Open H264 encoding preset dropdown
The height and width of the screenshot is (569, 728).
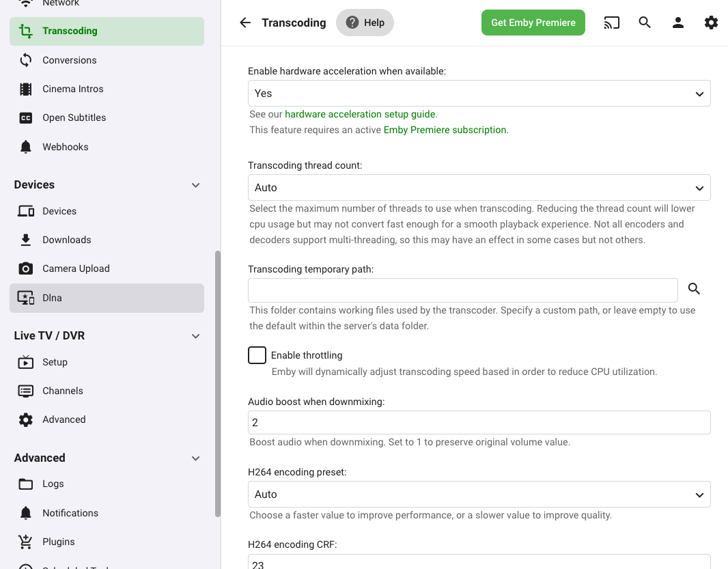pyautogui.click(x=478, y=495)
